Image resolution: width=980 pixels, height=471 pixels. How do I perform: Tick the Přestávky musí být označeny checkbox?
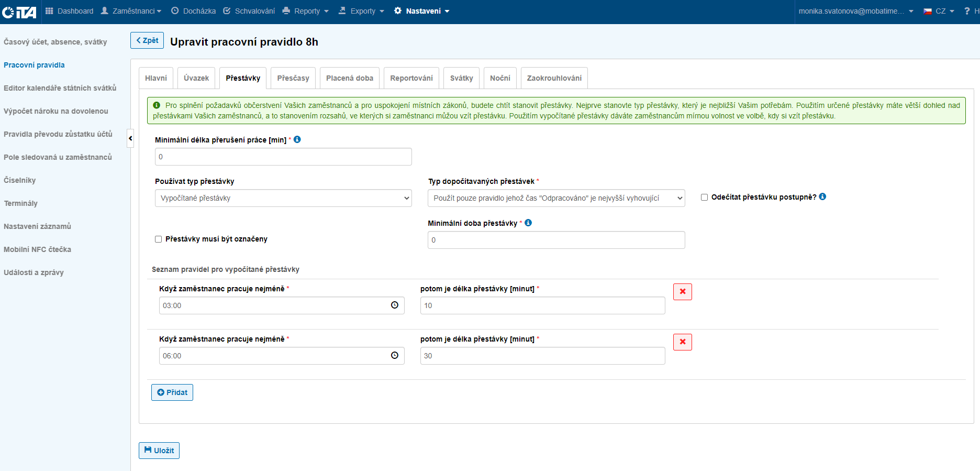coord(158,239)
